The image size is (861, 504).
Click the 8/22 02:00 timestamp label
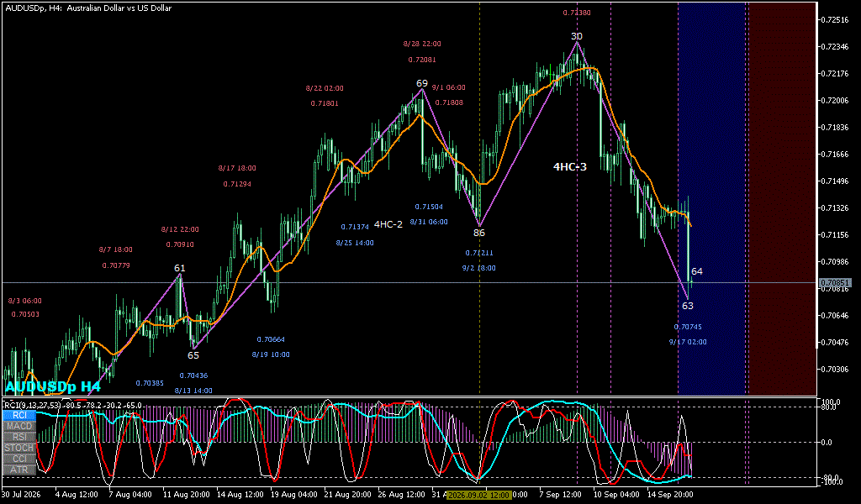click(x=325, y=88)
